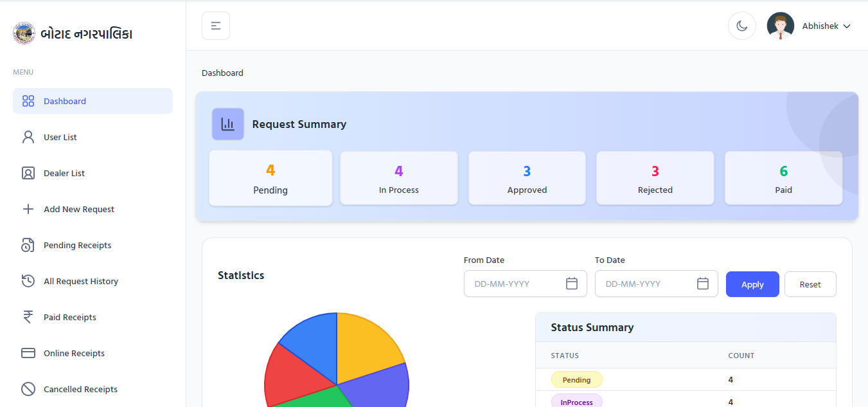Click the hamburger sidebar collapse icon
This screenshot has height=407, width=868.
(x=216, y=26)
